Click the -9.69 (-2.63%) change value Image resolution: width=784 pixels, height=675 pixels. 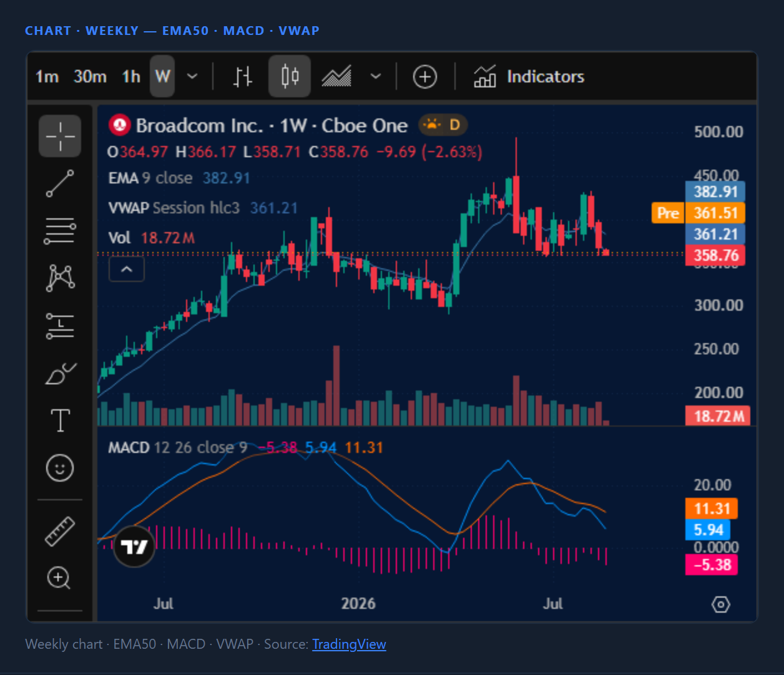(429, 152)
